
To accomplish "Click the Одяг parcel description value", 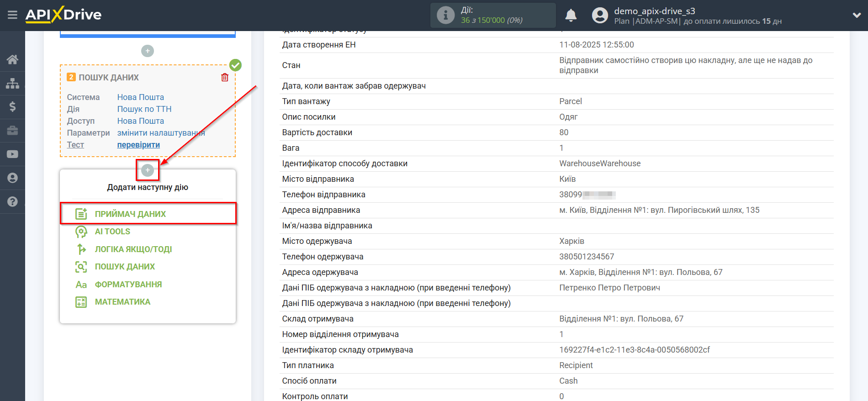I will [568, 117].
